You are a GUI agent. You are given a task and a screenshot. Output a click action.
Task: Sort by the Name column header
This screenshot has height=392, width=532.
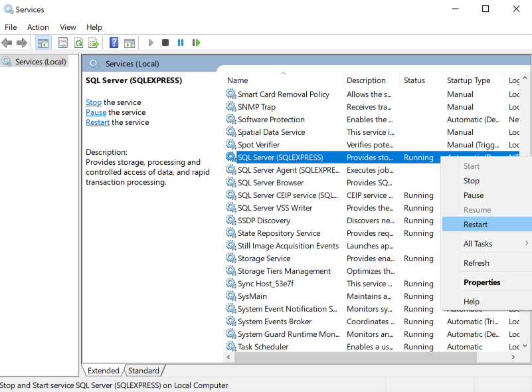[x=283, y=80]
